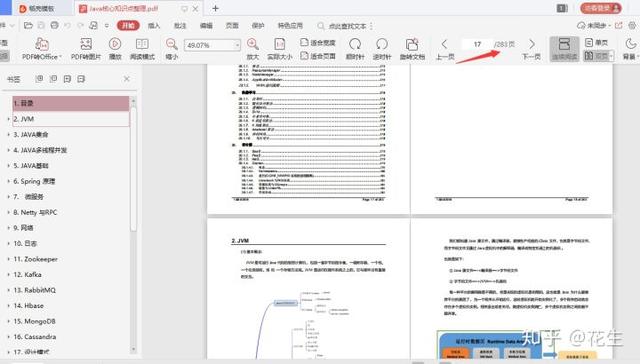Close the bookmark side panel

127,79
